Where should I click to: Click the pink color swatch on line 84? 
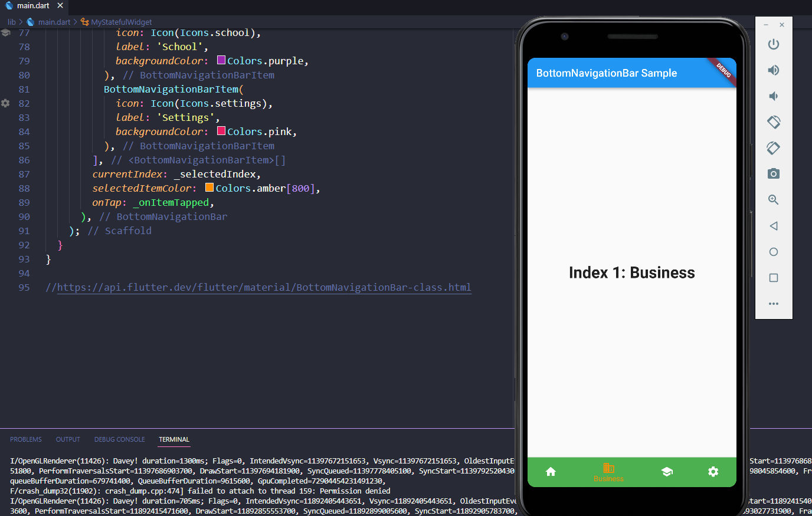(221, 131)
